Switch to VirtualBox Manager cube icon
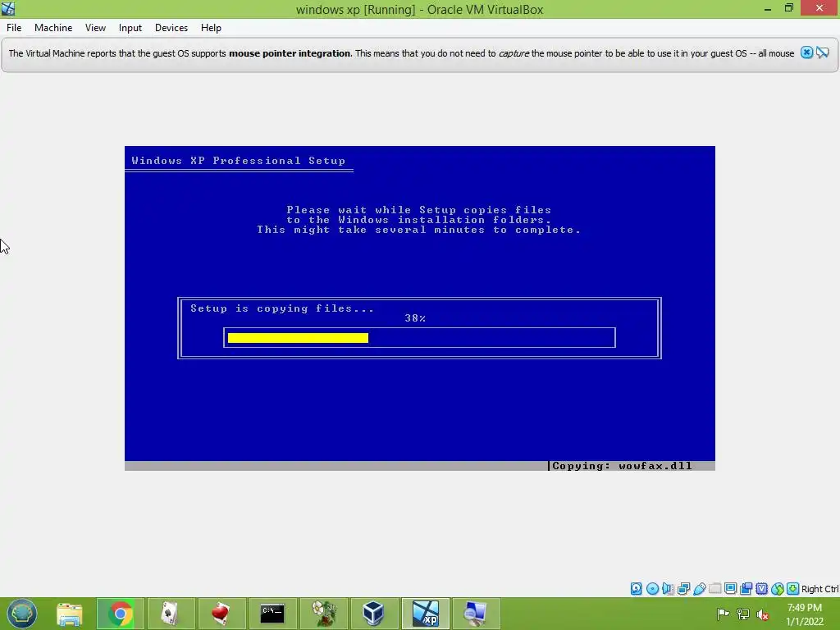 (x=373, y=614)
